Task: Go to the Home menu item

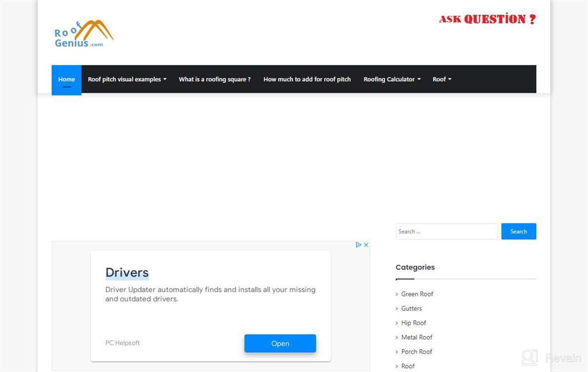Action: pos(66,80)
